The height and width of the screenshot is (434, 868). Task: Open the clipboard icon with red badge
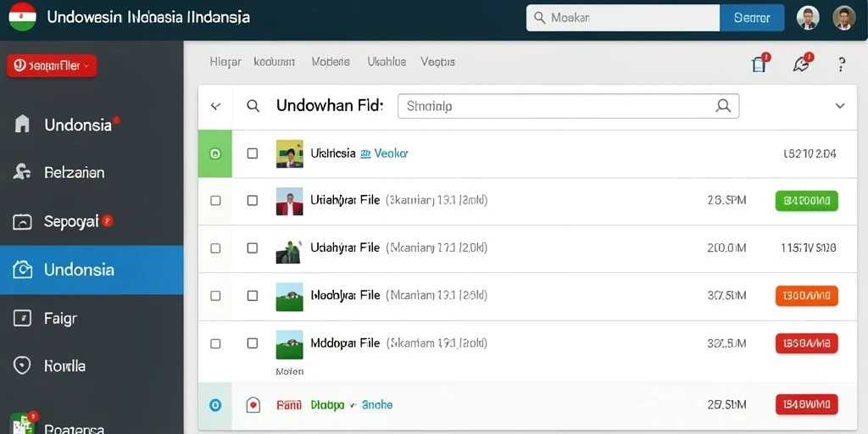(759, 63)
